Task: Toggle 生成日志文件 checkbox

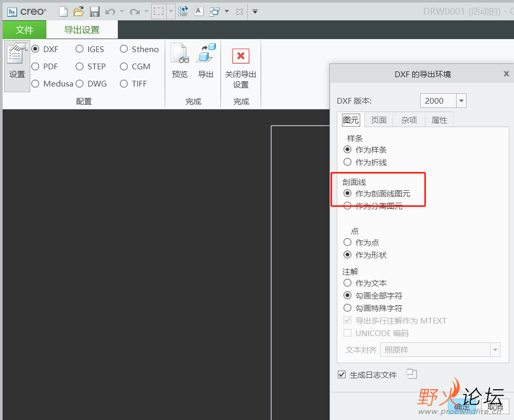Action: pyautogui.click(x=341, y=375)
